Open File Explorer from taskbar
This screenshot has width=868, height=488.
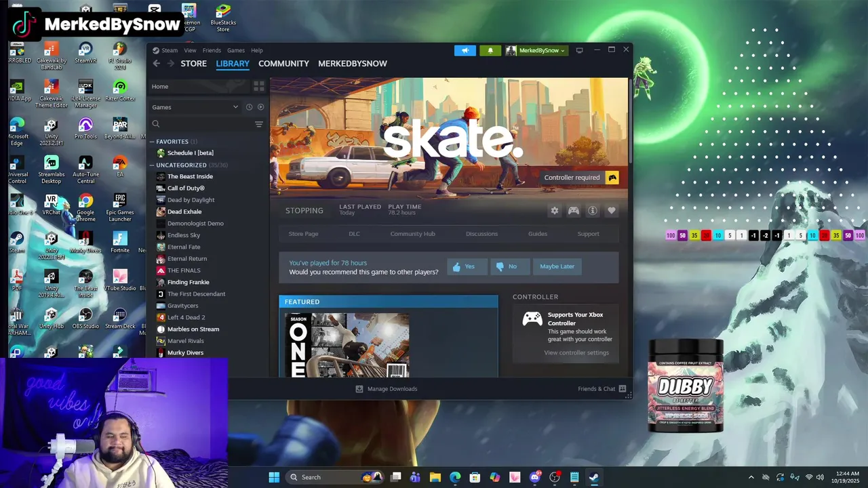(x=435, y=477)
